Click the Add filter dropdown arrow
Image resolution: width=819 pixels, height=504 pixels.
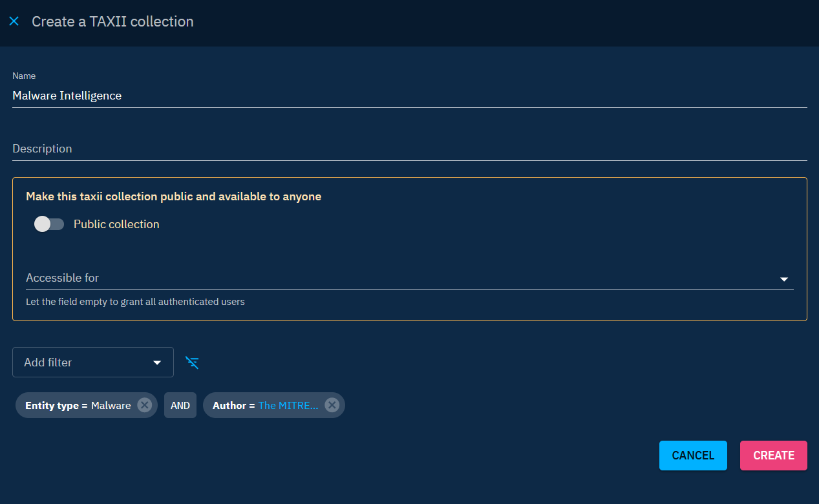click(x=157, y=362)
